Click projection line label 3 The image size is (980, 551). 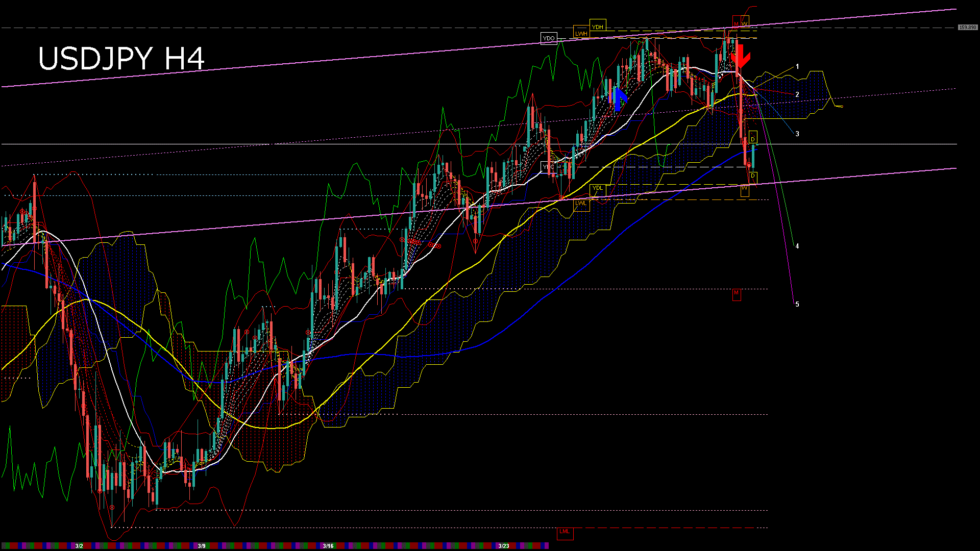[x=797, y=134]
